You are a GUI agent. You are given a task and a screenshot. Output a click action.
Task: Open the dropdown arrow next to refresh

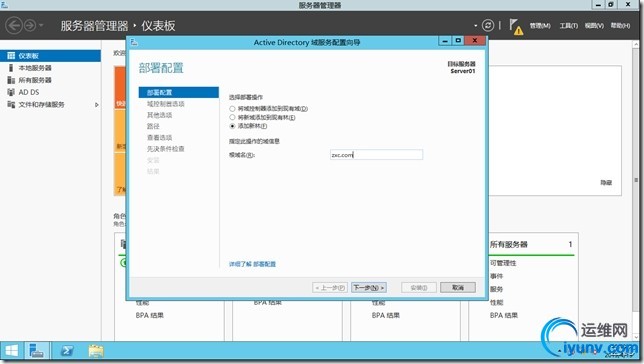(476, 25)
